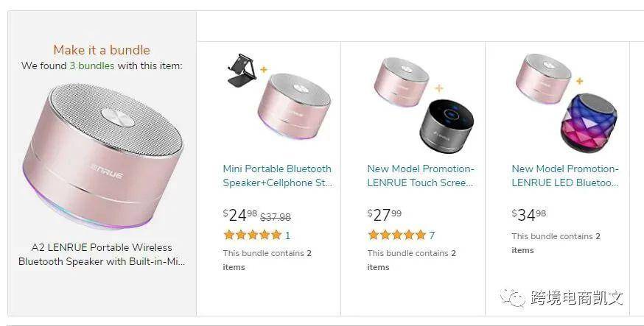Click the $24.98 bundle price
Image resolution: width=644 pixels, height=326 pixels.
coord(240,215)
